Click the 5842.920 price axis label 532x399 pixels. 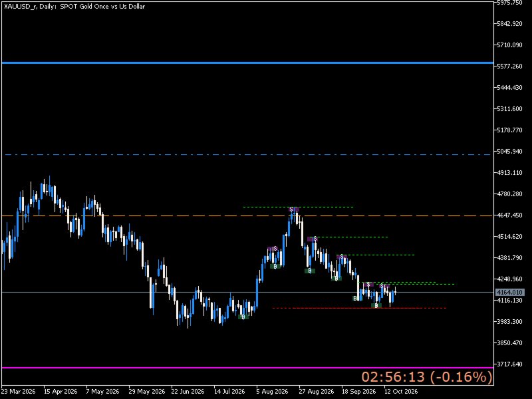tap(509, 24)
